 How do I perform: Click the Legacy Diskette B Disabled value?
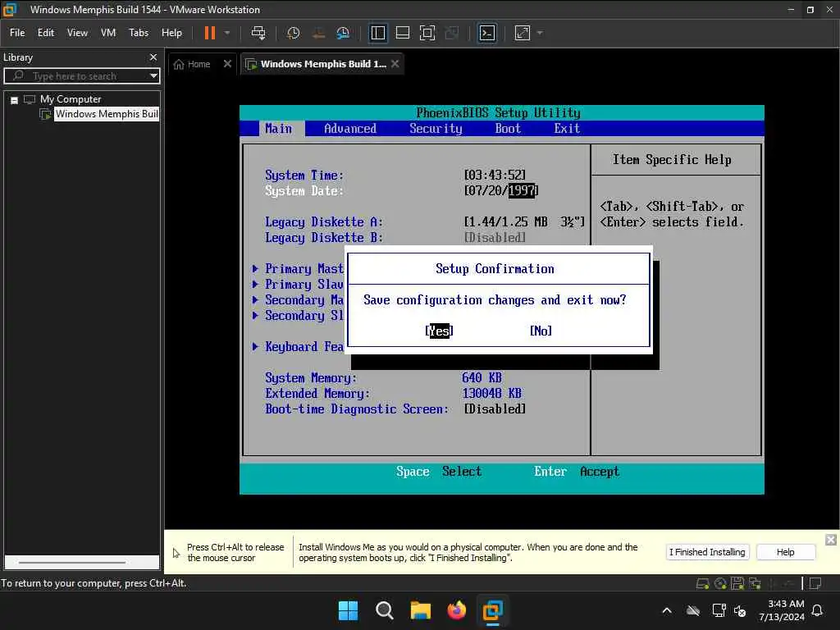(x=495, y=237)
